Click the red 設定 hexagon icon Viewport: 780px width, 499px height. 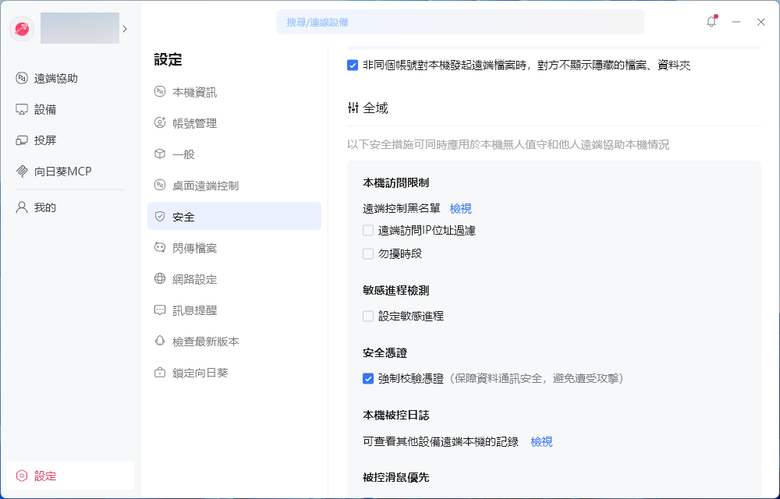21,476
